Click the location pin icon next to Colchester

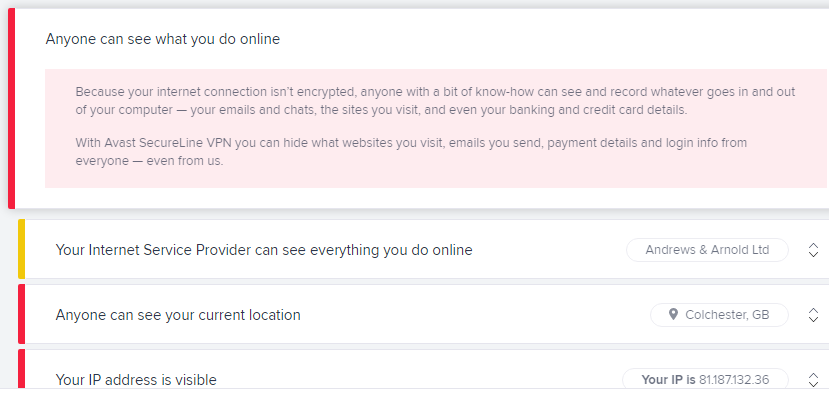click(673, 315)
